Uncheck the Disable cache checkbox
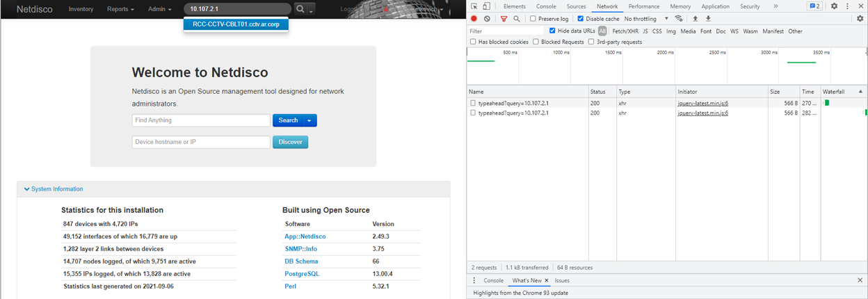Viewport: 868px width, 299px height. point(581,19)
